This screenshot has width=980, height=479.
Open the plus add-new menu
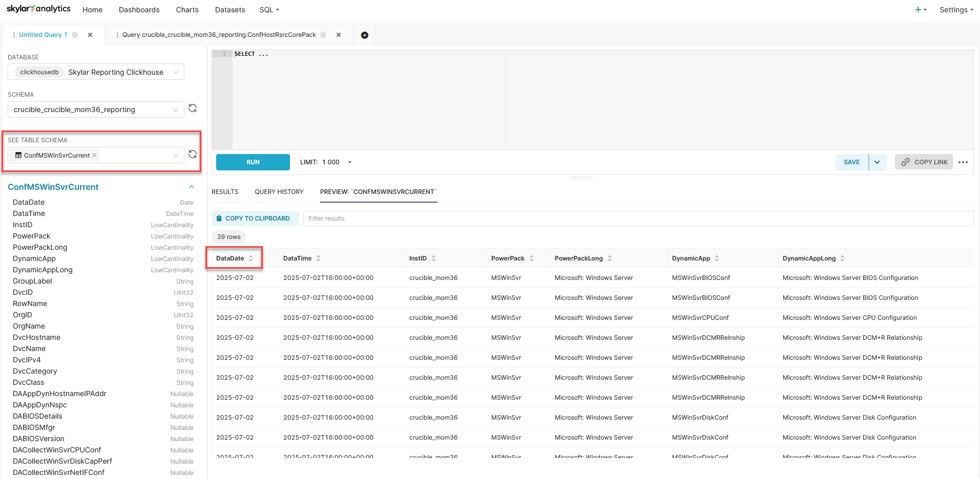(x=921, y=10)
